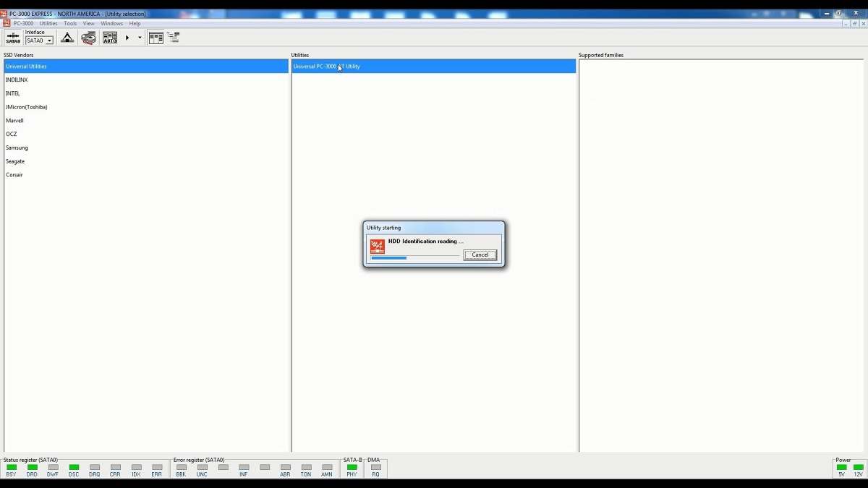Click the black play arrow in the toolbar
The width and height of the screenshot is (868, 488).
tap(127, 38)
